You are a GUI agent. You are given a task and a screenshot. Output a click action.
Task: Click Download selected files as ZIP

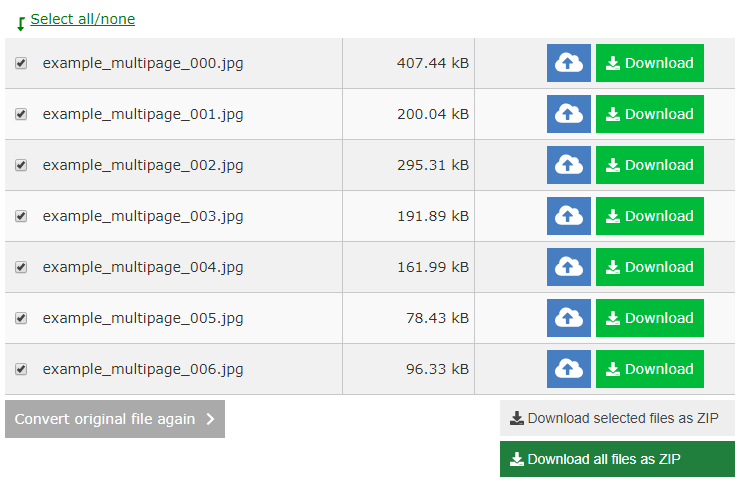click(x=617, y=418)
